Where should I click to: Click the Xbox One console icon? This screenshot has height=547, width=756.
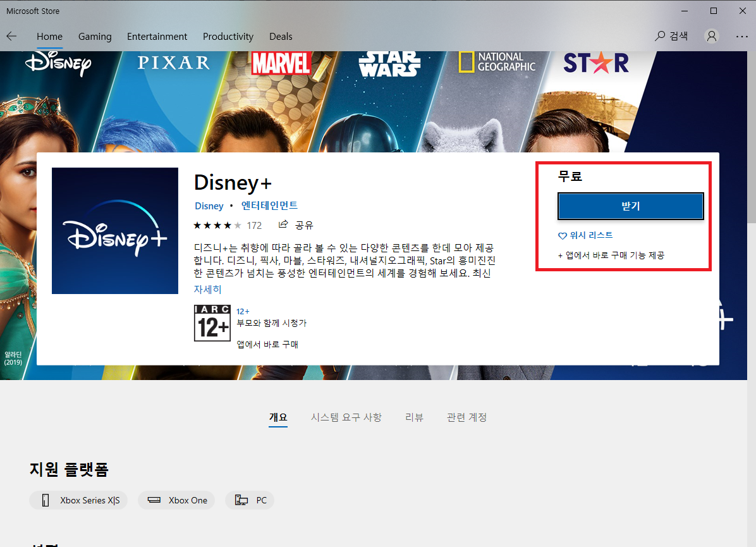click(x=154, y=500)
